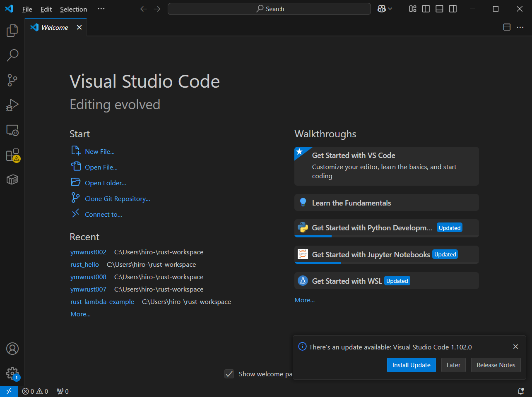Open the File menu
Image resolution: width=532 pixels, height=397 pixels.
pos(27,9)
